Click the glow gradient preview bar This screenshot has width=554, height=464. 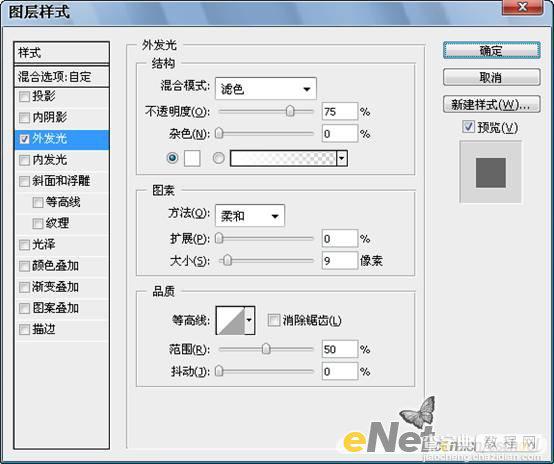point(283,158)
